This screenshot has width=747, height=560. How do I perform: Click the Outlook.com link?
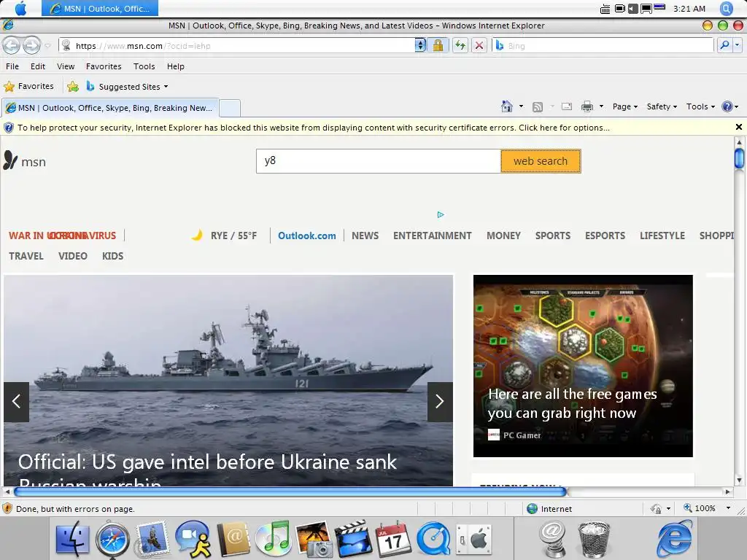click(x=307, y=236)
